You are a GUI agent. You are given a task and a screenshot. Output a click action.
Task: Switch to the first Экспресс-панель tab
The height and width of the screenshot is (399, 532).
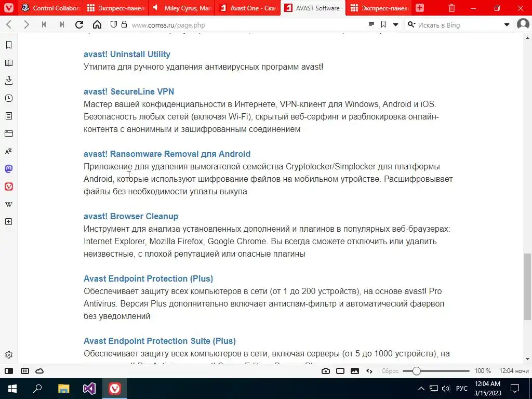click(x=116, y=8)
